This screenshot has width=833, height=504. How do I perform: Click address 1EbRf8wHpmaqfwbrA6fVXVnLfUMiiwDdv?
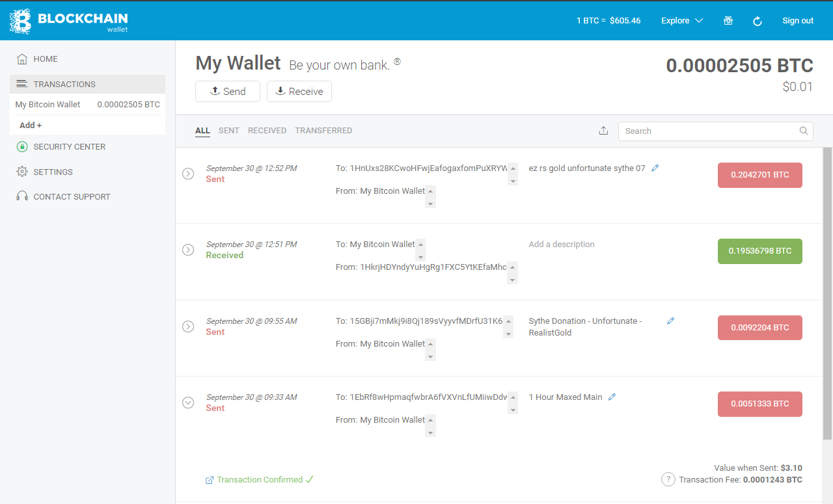[x=429, y=397]
